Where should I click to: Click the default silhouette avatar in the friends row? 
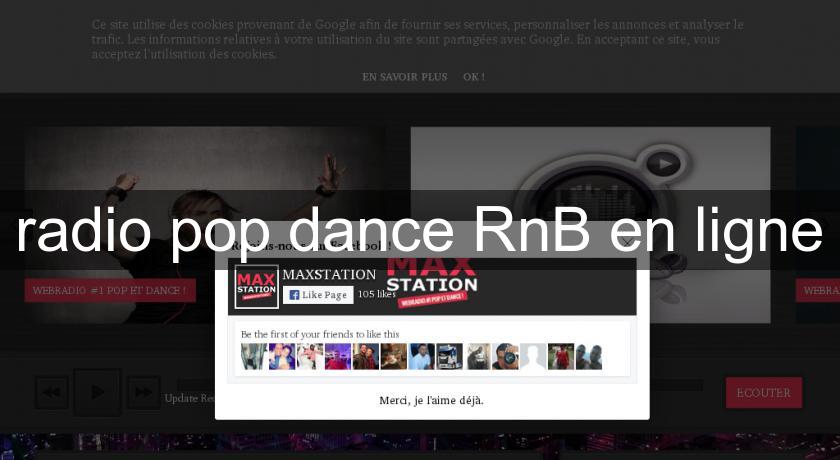click(533, 357)
